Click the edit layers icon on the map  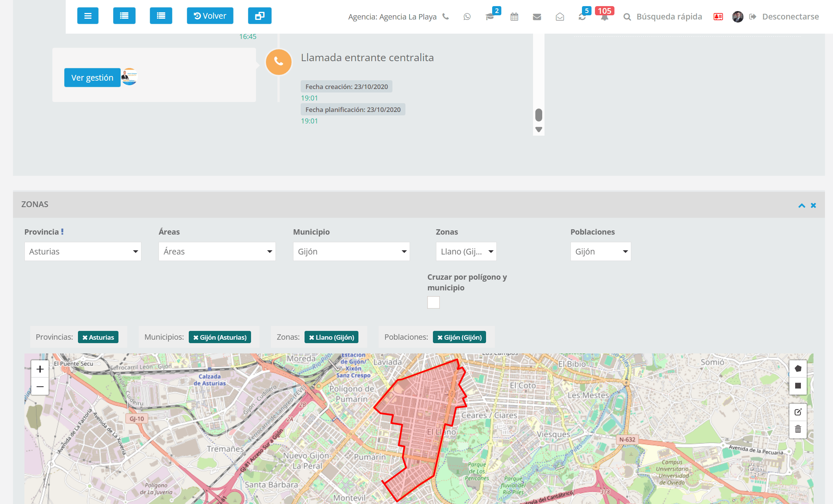click(x=798, y=412)
